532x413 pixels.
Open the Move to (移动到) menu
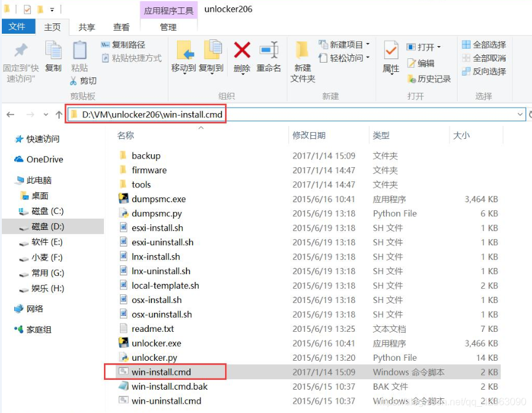183,57
